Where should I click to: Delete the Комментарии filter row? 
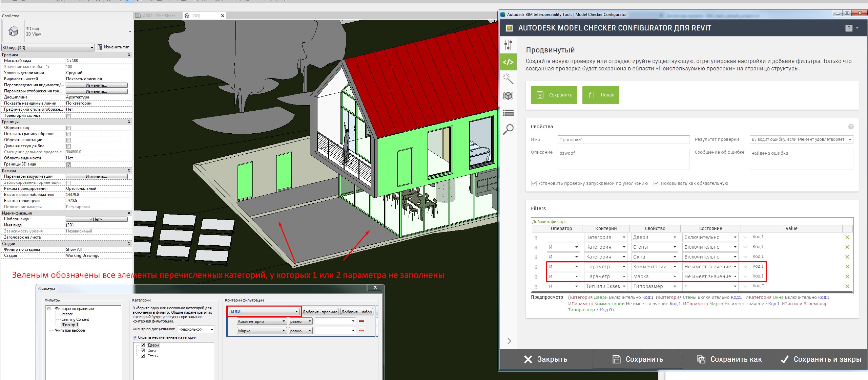pyautogui.click(x=847, y=267)
